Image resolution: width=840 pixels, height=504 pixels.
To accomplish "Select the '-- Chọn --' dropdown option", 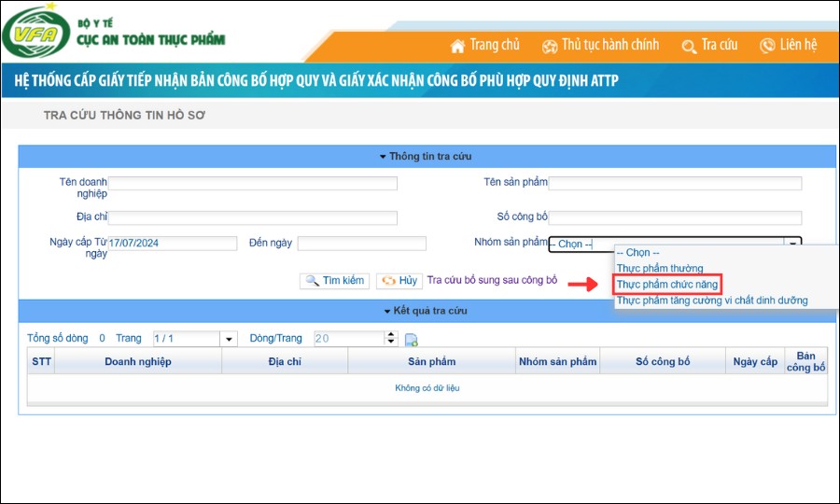I will point(637,252).
